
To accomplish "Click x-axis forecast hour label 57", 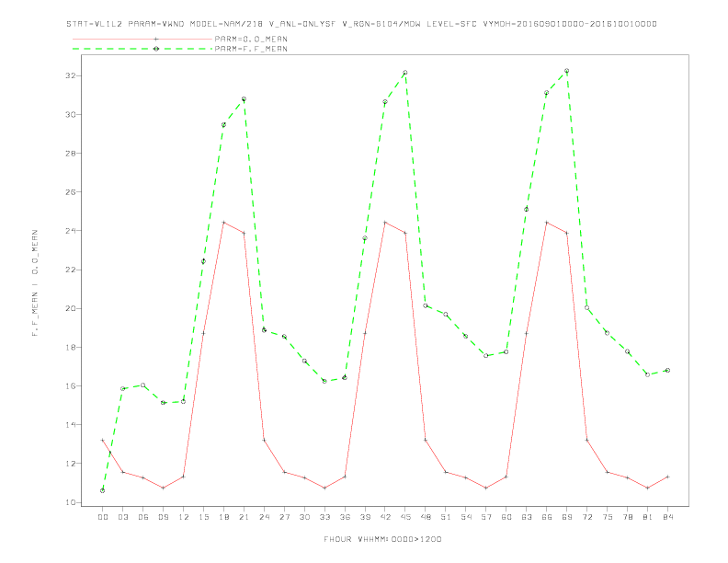I will coord(486,517).
